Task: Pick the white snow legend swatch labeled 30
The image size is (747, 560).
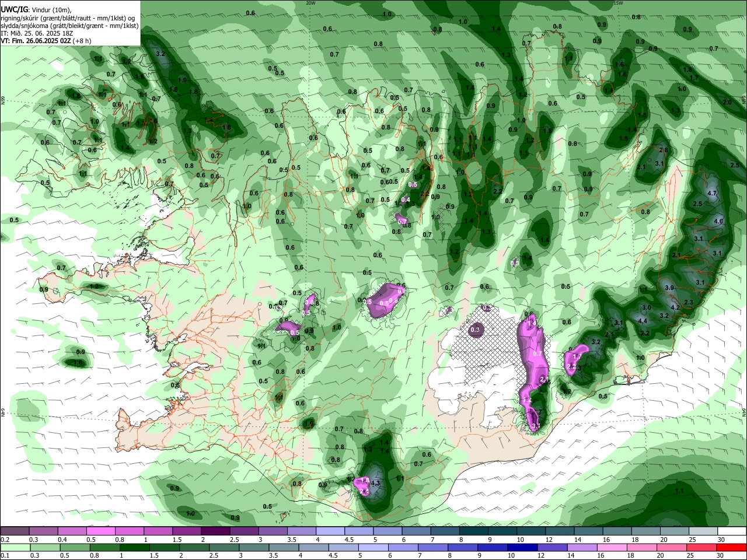Action: pyautogui.click(x=732, y=531)
